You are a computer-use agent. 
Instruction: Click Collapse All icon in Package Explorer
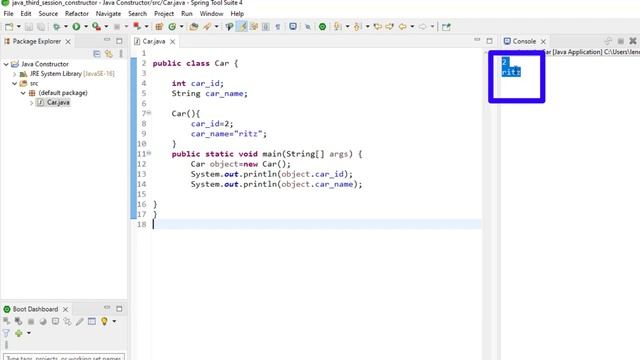pos(97,54)
